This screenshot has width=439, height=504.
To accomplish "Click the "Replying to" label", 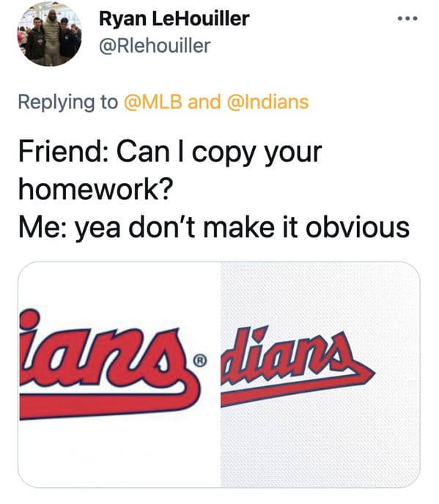I will point(68,103).
